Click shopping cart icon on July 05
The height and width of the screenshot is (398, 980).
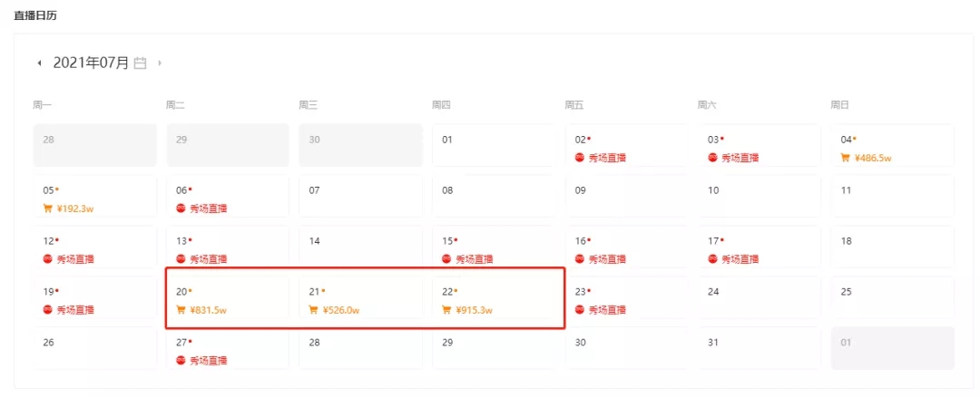tap(48, 209)
